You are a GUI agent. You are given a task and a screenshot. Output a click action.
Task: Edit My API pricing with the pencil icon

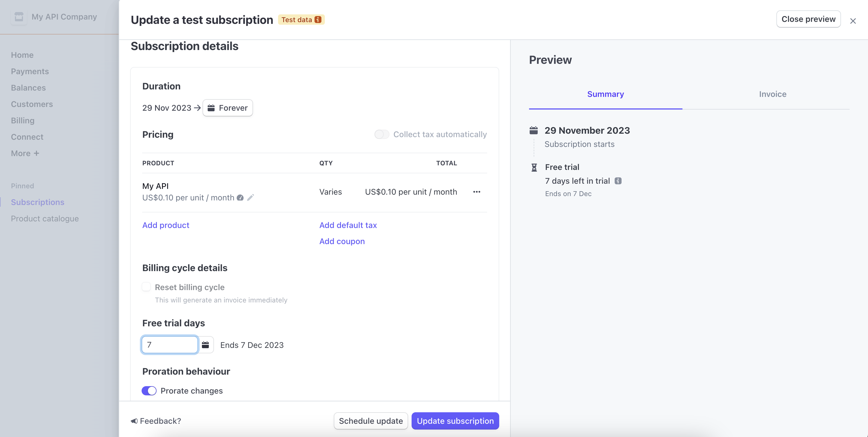(x=250, y=198)
